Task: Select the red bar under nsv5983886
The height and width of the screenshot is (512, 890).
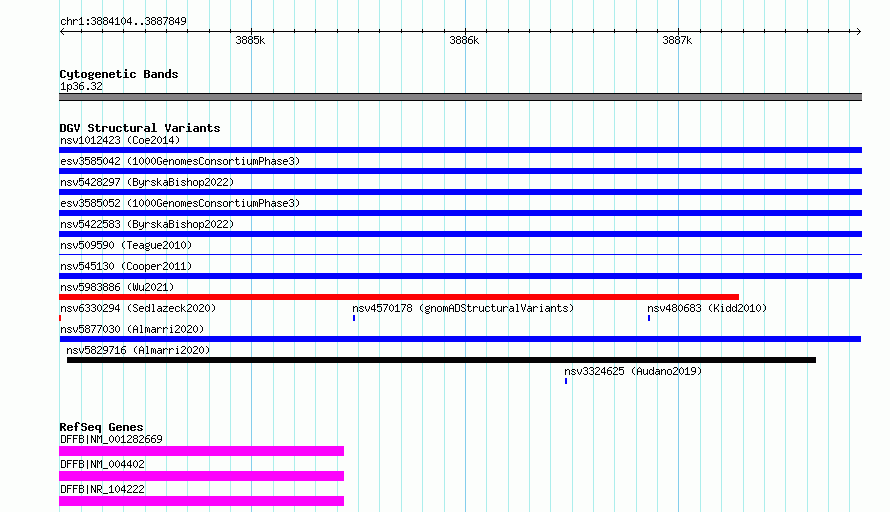Action: tap(399, 297)
